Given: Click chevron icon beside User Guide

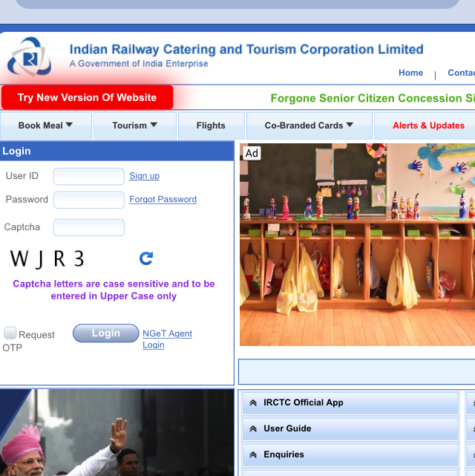Looking at the screenshot, I should 253,428.
